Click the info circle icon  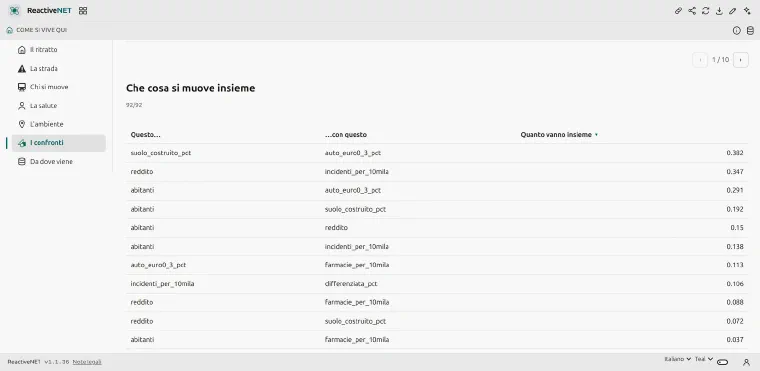pyautogui.click(x=737, y=31)
